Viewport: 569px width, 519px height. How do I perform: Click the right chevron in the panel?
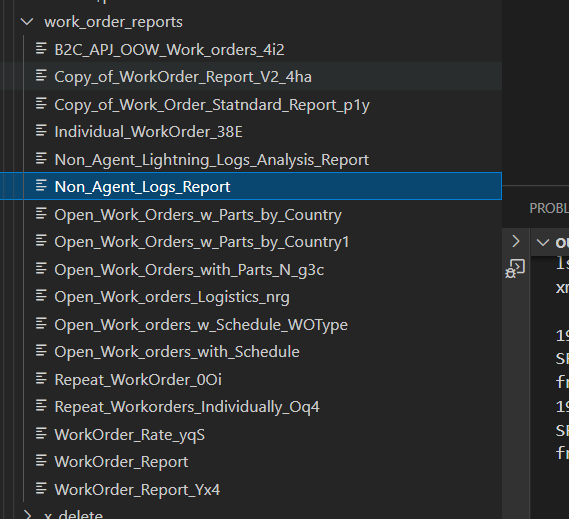[x=516, y=241]
